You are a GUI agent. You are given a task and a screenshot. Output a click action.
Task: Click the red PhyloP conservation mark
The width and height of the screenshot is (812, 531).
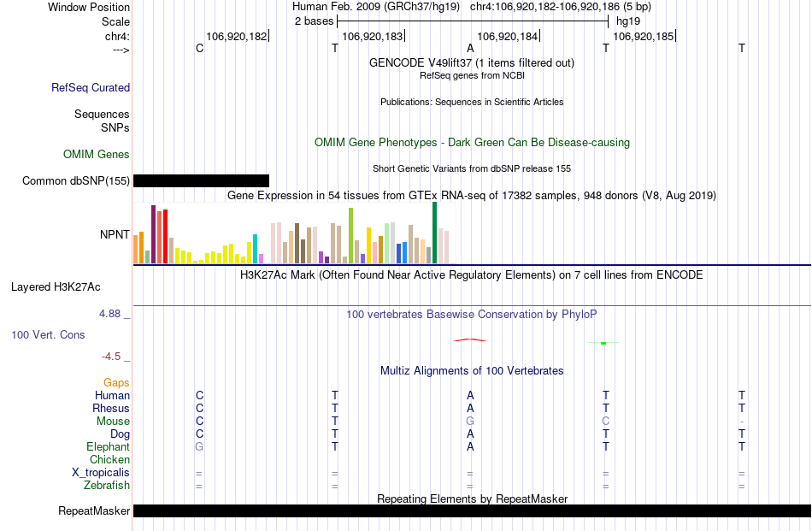(x=470, y=339)
